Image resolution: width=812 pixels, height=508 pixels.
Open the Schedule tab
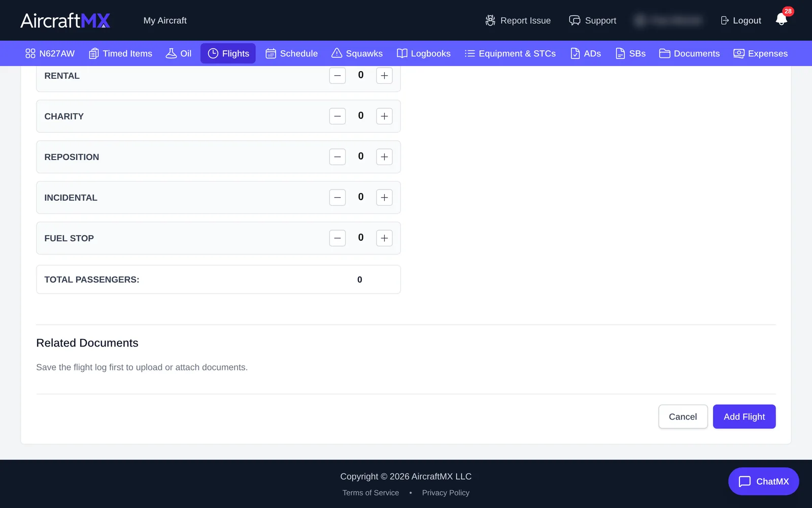tap(291, 53)
